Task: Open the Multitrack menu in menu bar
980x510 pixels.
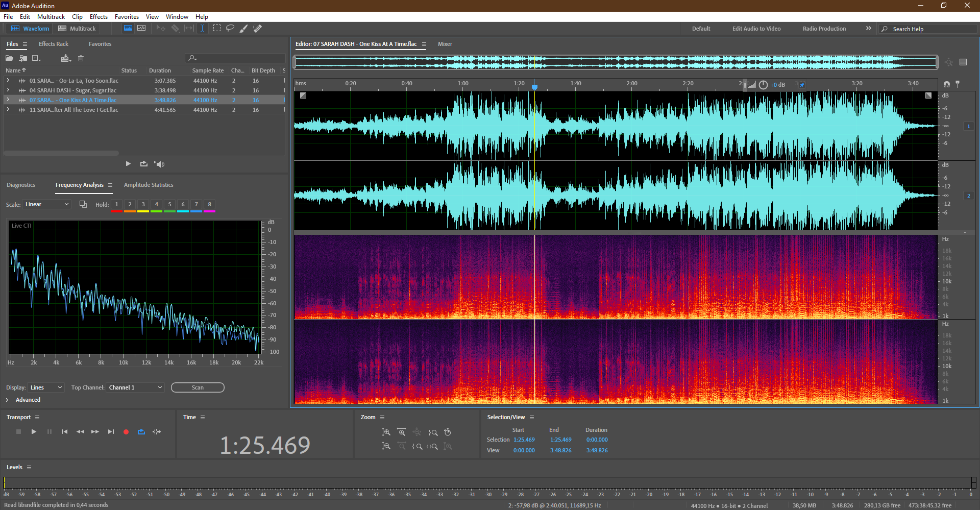Action: tap(51, 17)
